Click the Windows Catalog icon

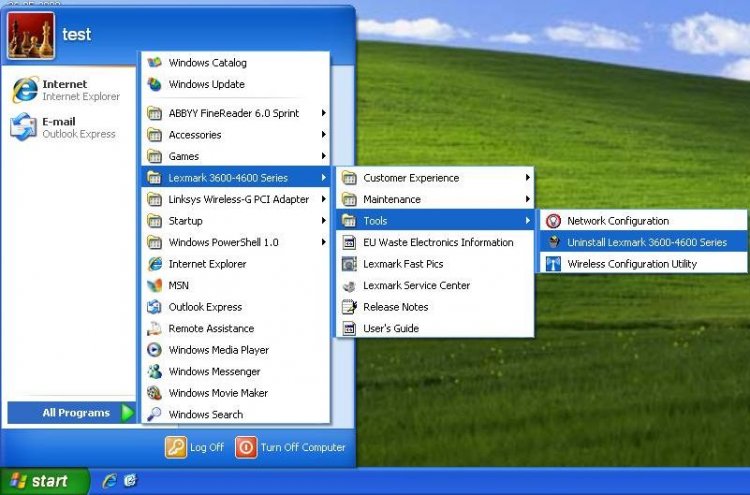pyautogui.click(x=154, y=63)
